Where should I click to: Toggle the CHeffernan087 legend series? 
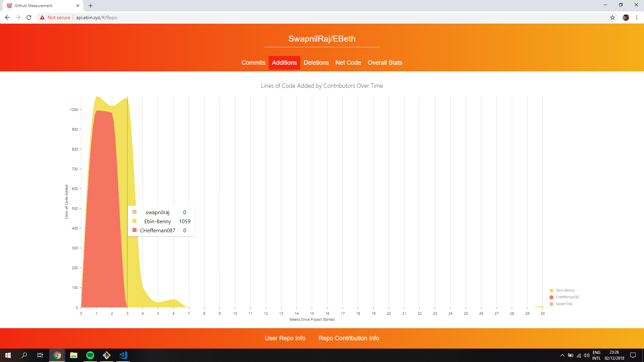click(x=567, y=297)
